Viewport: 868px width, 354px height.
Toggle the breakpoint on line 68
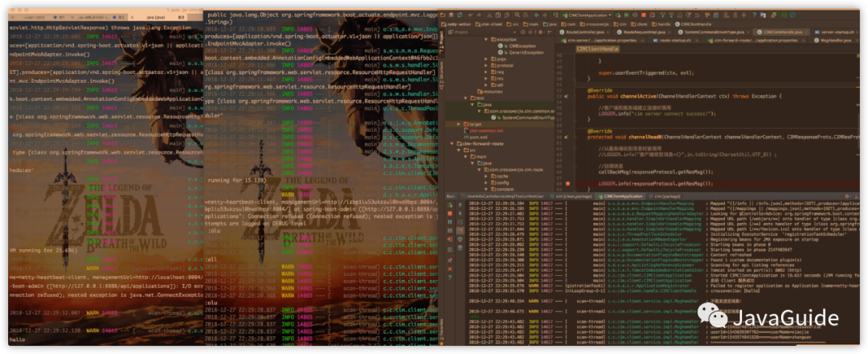tap(568, 183)
